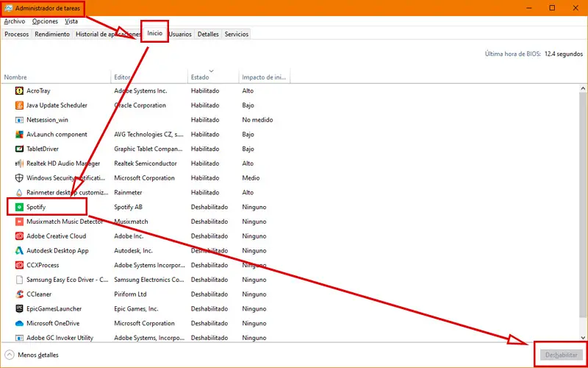Select AVG Technologies CZ editor cell

tap(149, 135)
